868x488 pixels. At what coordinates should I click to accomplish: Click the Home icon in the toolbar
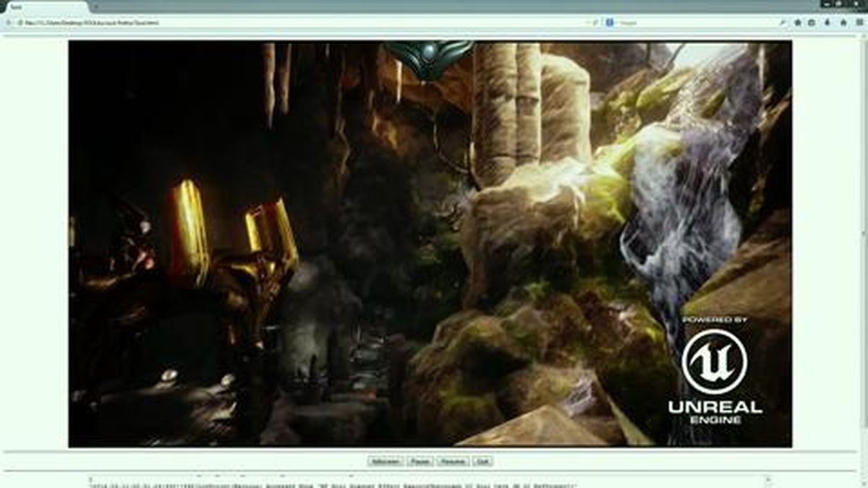(797, 22)
